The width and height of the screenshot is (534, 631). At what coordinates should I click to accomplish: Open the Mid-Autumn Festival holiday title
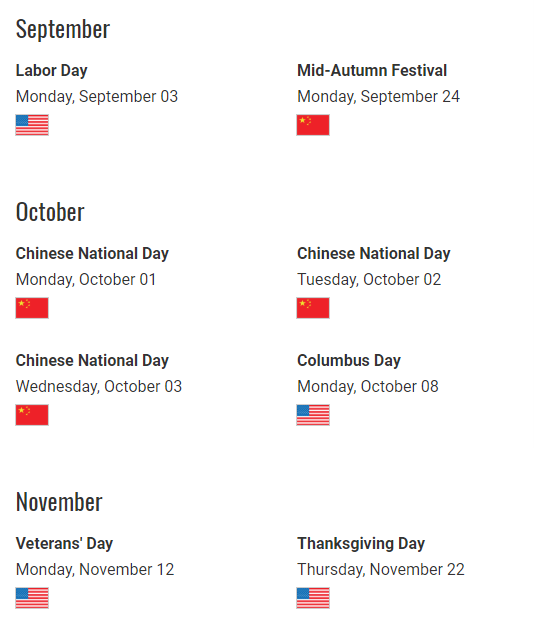pyautogui.click(x=372, y=70)
